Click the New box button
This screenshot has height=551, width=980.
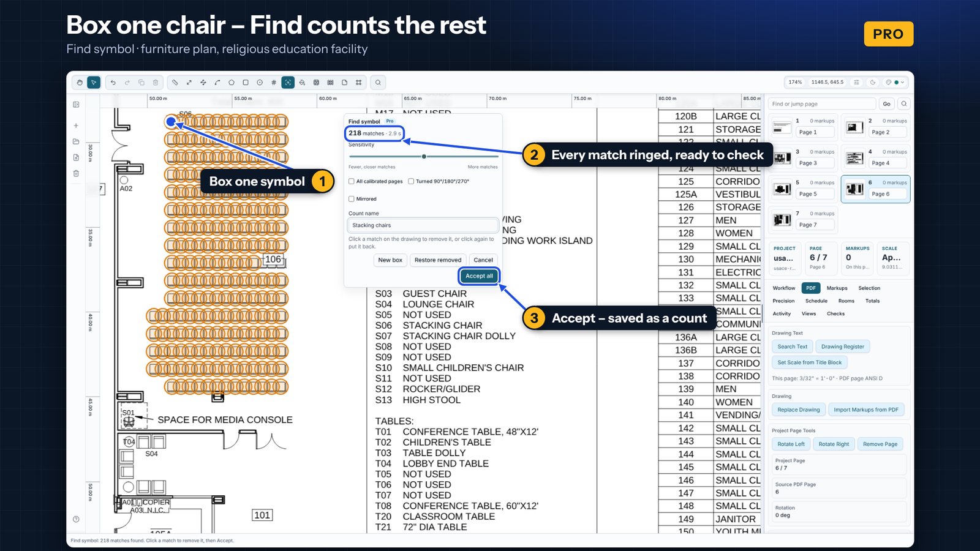390,260
